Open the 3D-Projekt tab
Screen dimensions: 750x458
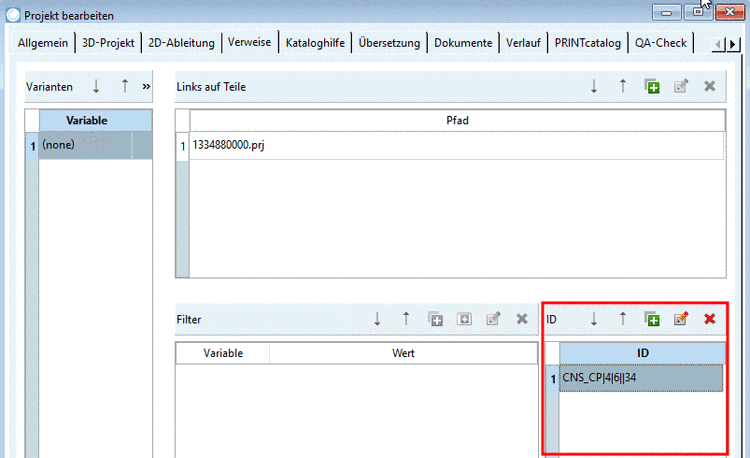(x=108, y=43)
